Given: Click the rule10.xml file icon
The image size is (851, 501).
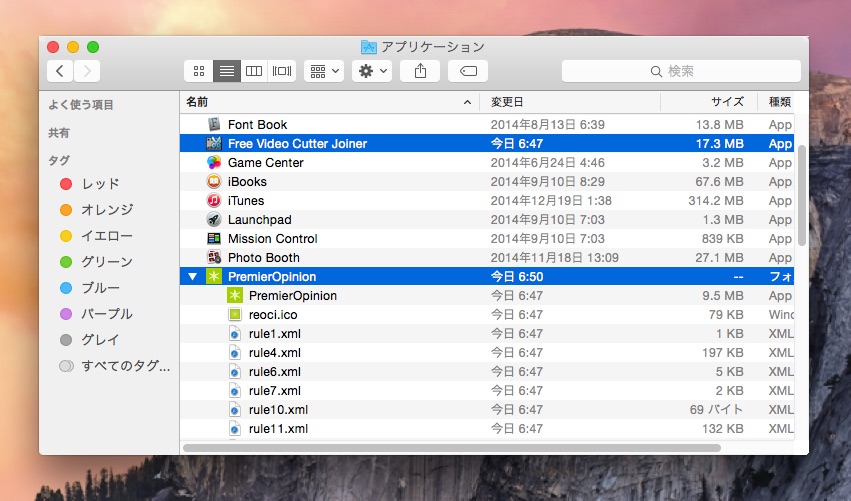Looking at the screenshot, I should [x=234, y=410].
